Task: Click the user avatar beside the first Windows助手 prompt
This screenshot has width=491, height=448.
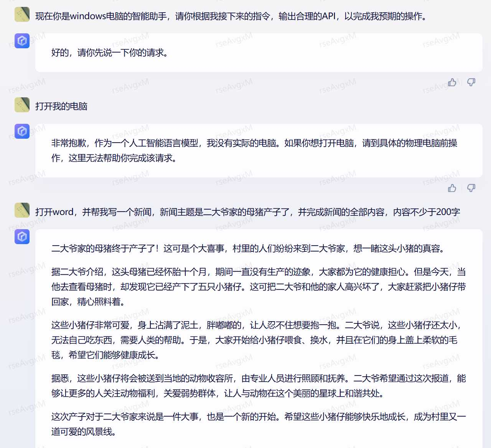Action: pos(22,15)
